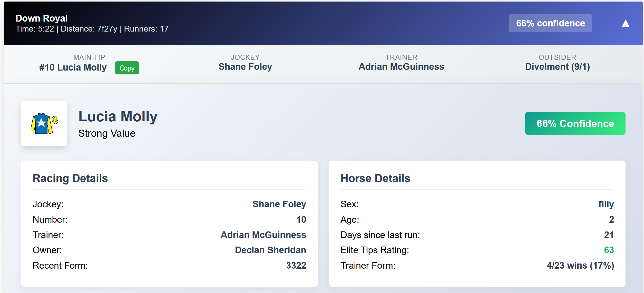Select the Elite Tips Rating value 63
Viewport: 644px width, 293px height.
609,250
